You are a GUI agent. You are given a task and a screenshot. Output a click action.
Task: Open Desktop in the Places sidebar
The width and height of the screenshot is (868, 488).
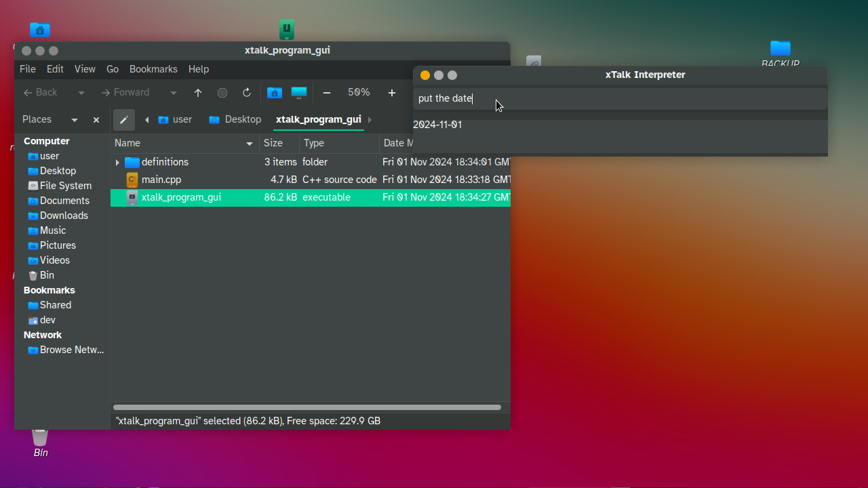click(52, 171)
